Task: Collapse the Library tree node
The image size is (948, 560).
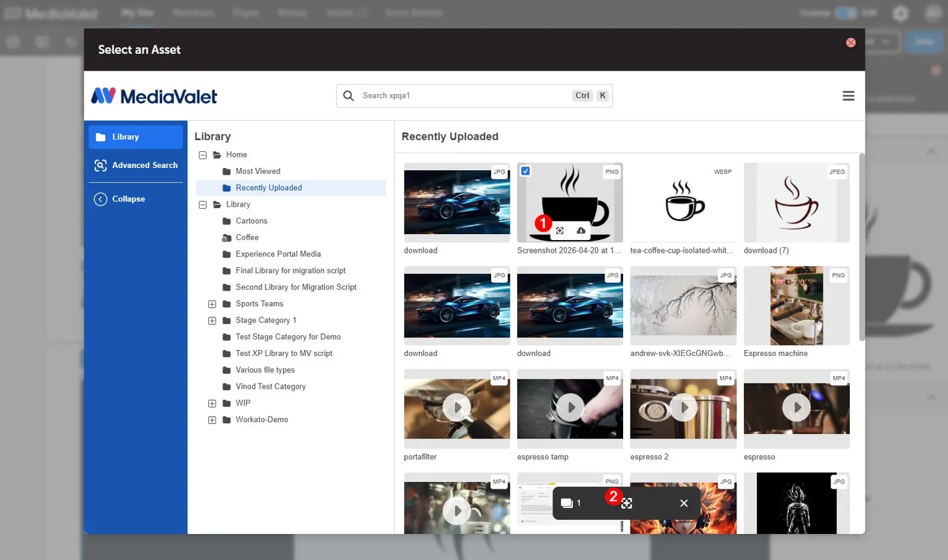Action: [x=203, y=205]
